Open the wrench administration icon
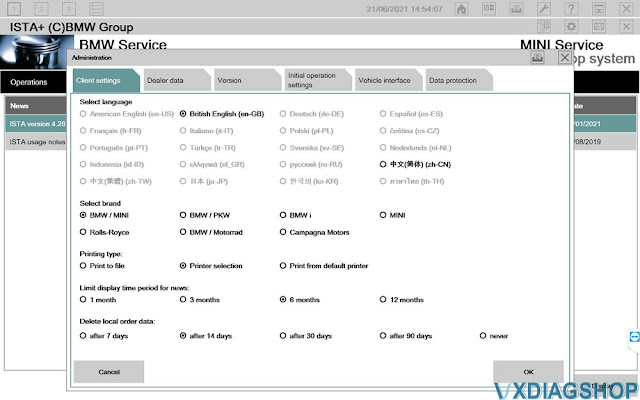The height and width of the screenshot is (400, 640). click(544, 9)
